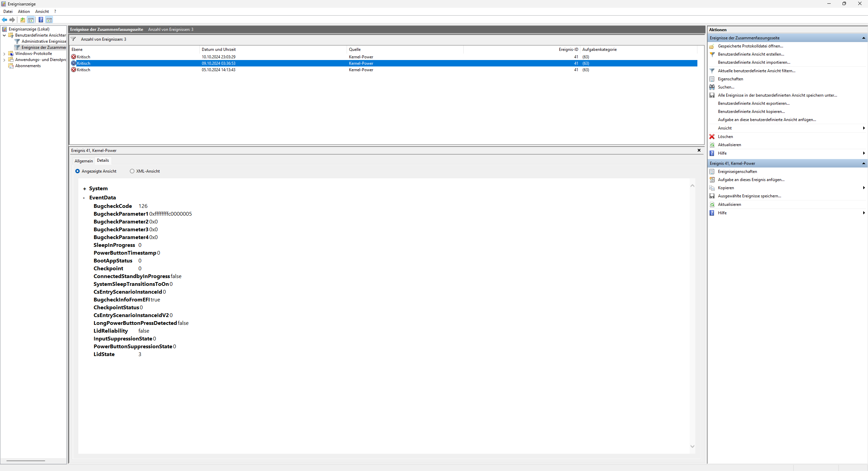Expand the Windows-Protokolle tree node
Screen dimensions: 868x471
[x=4, y=54]
